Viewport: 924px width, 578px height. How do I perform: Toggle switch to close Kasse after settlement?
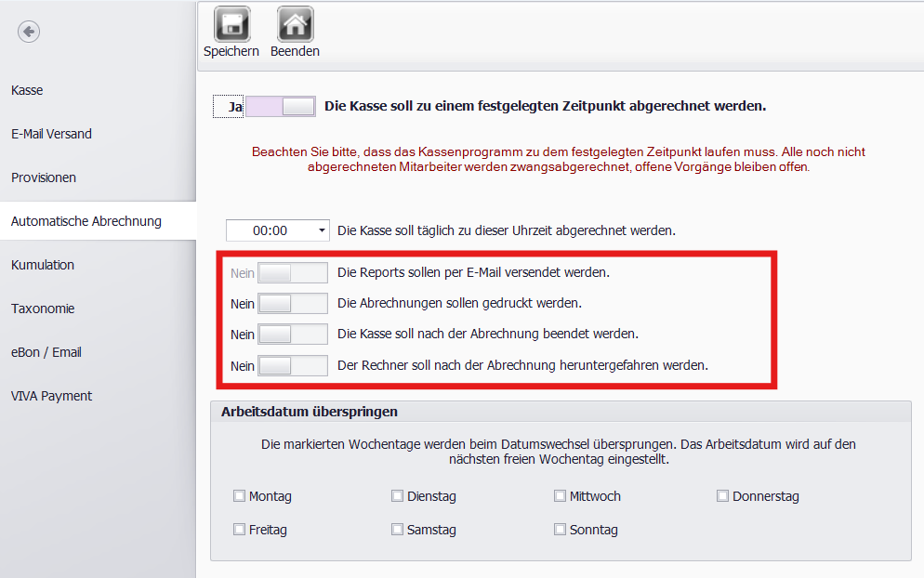coord(292,335)
